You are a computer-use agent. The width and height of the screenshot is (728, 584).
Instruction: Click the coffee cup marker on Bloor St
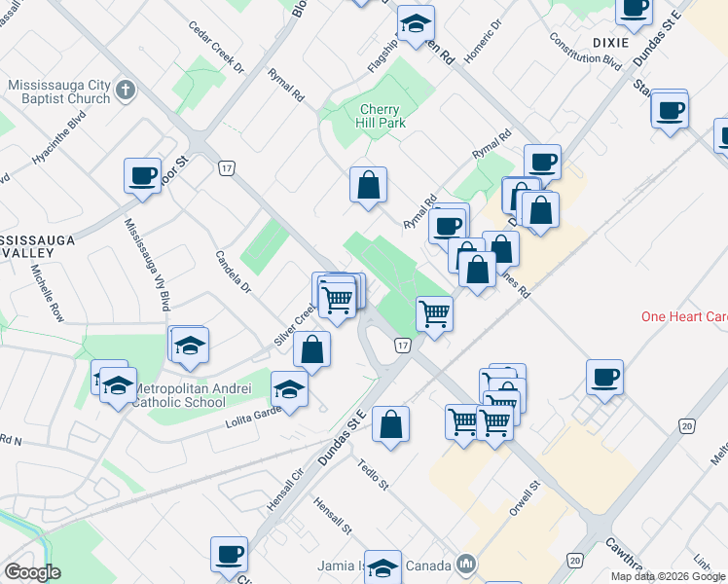coord(142,179)
